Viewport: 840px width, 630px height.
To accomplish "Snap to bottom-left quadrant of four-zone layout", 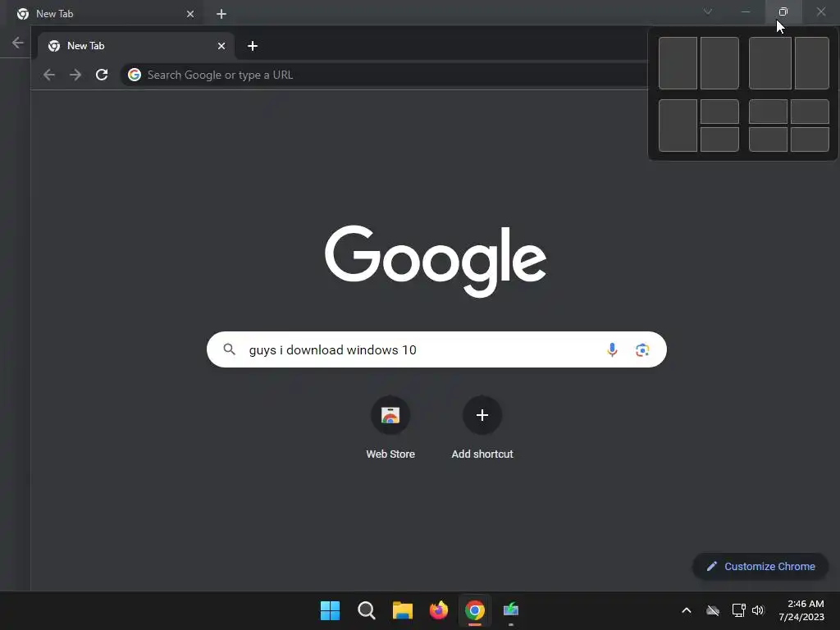I will click(x=768, y=139).
